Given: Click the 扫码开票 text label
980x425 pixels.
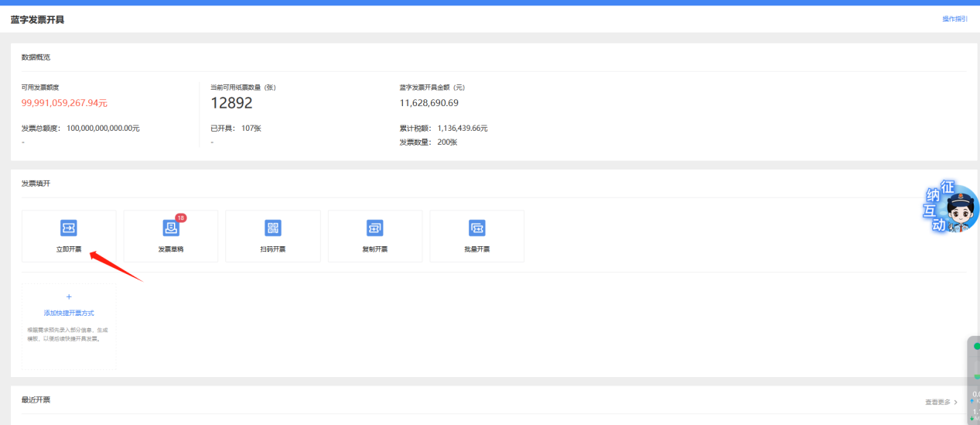Looking at the screenshot, I should pos(272,249).
